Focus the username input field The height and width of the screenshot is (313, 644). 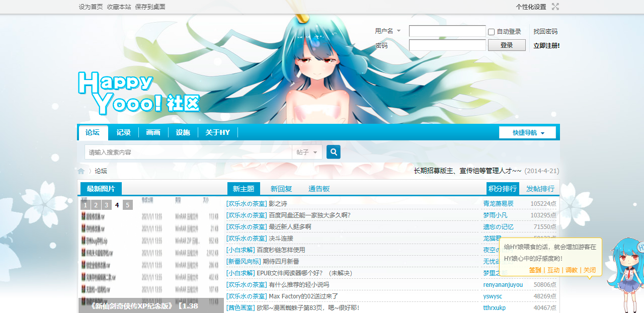447,31
